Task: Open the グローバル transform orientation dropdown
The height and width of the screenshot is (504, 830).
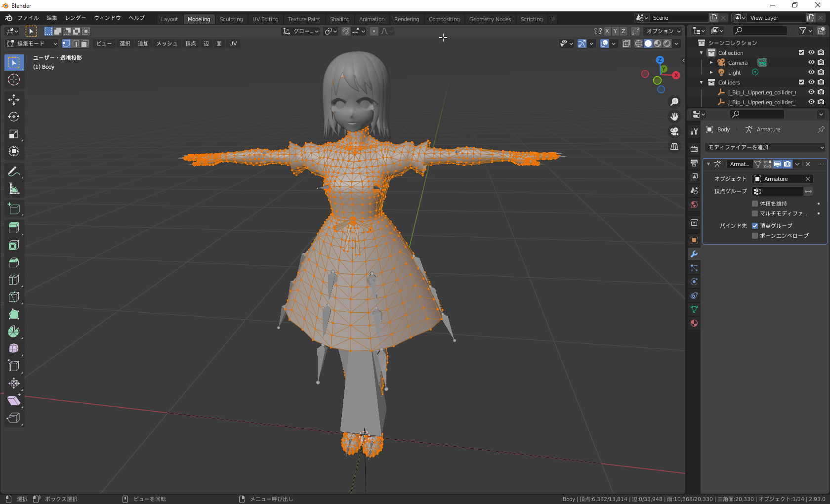Action: point(300,31)
